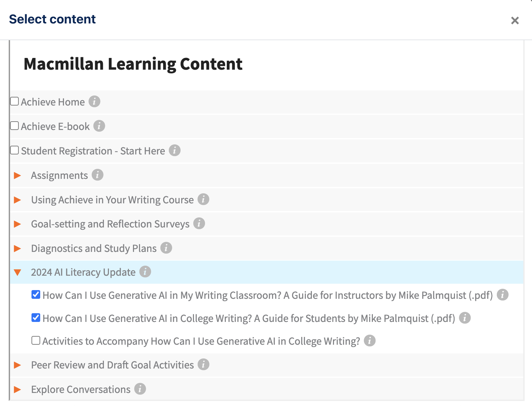
Task: Show info for Student Registration - Start Here
Action: pyautogui.click(x=175, y=150)
